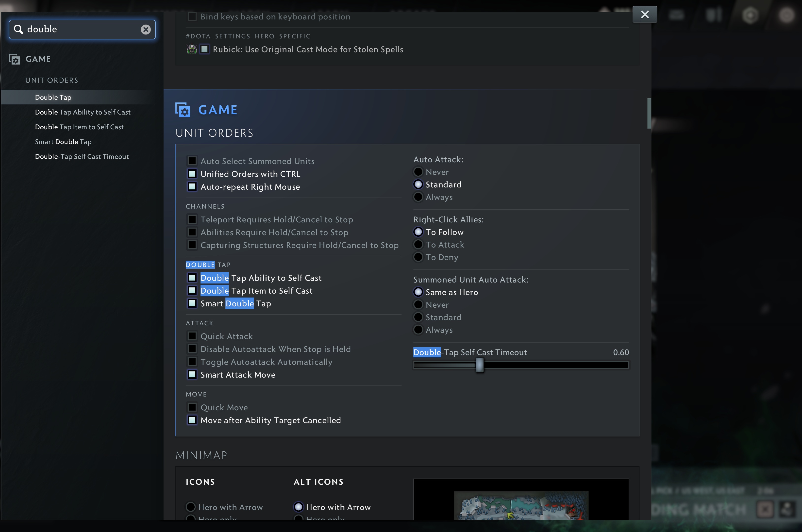Toggle Move after Ability Target Cancelled
The image size is (802, 532).
(x=192, y=420)
